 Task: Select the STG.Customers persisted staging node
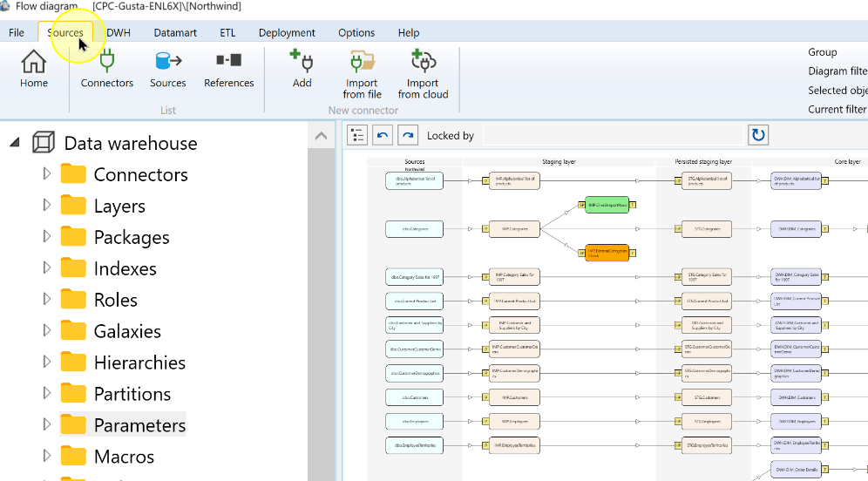(x=707, y=397)
